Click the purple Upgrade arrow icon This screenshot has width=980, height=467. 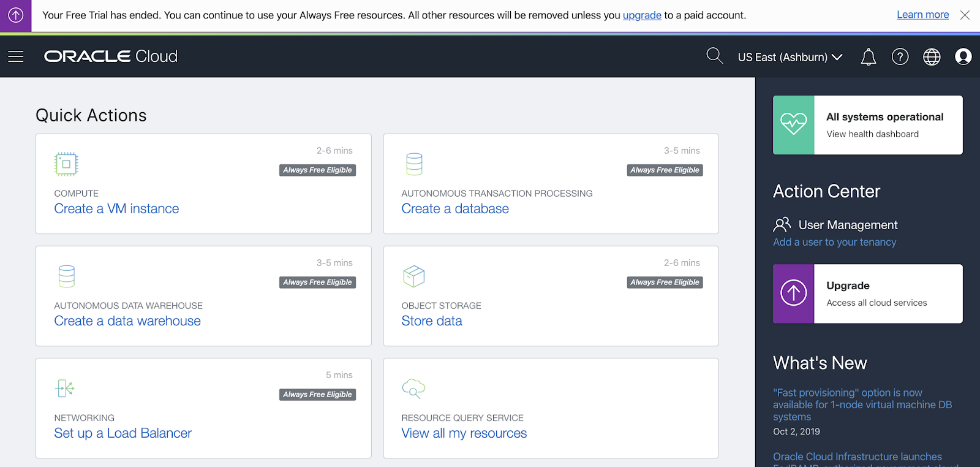coord(794,294)
